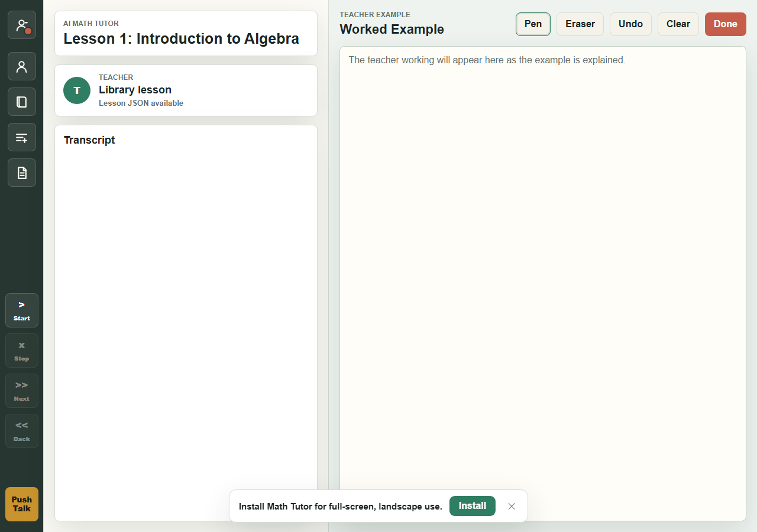Install the Math Tutor app
Viewport: 757px width, 532px height.
point(473,506)
